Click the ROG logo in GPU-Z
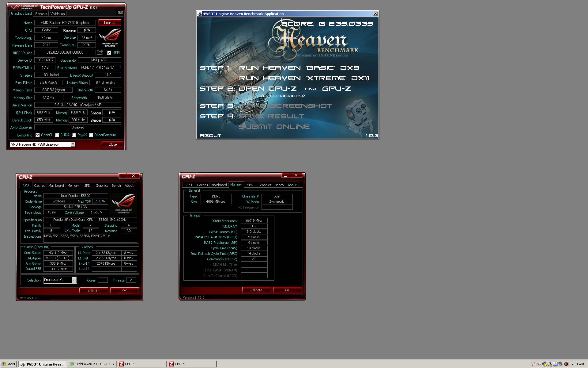Image resolution: width=588 pixels, height=368 pixels. [110, 37]
